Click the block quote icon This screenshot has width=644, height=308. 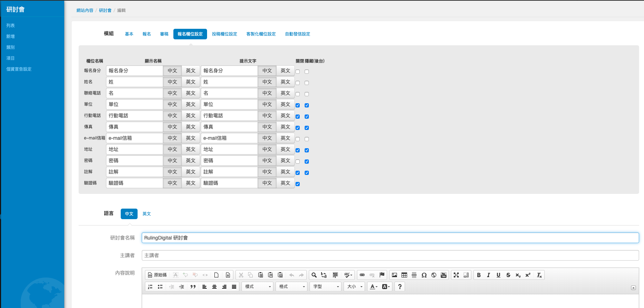pyautogui.click(x=193, y=287)
